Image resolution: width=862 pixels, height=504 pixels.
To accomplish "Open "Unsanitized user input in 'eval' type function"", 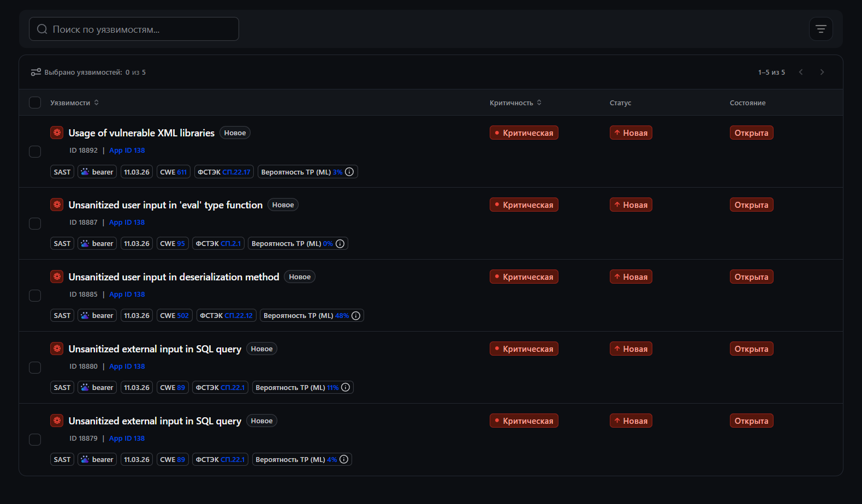I will click(165, 205).
